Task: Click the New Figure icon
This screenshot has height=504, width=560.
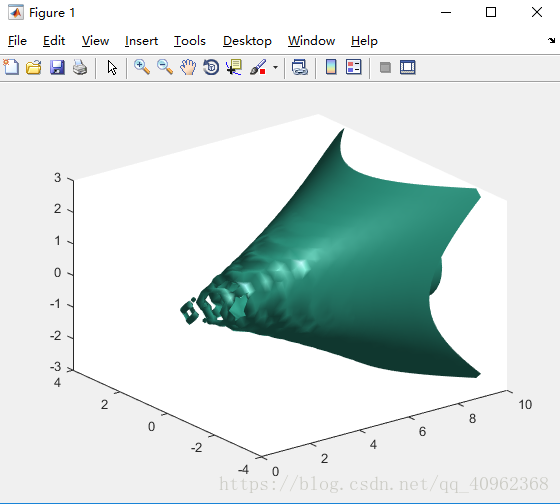Action: pyautogui.click(x=11, y=67)
